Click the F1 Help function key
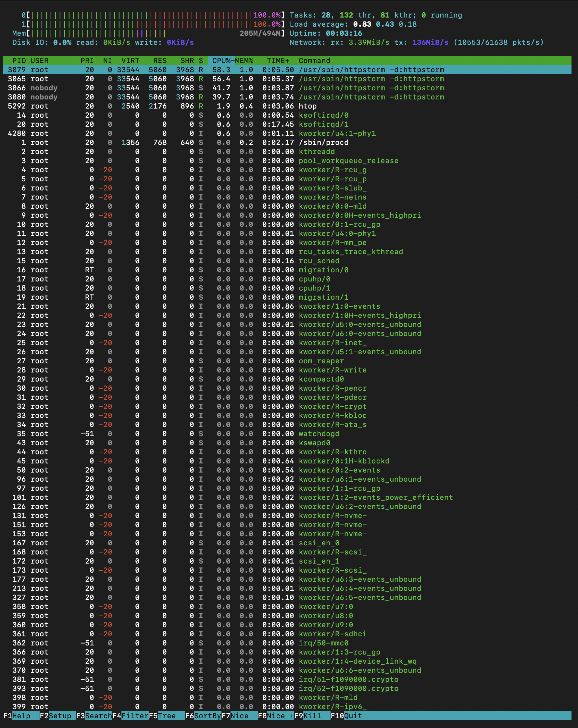The image size is (578, 728). pos(21,716)
